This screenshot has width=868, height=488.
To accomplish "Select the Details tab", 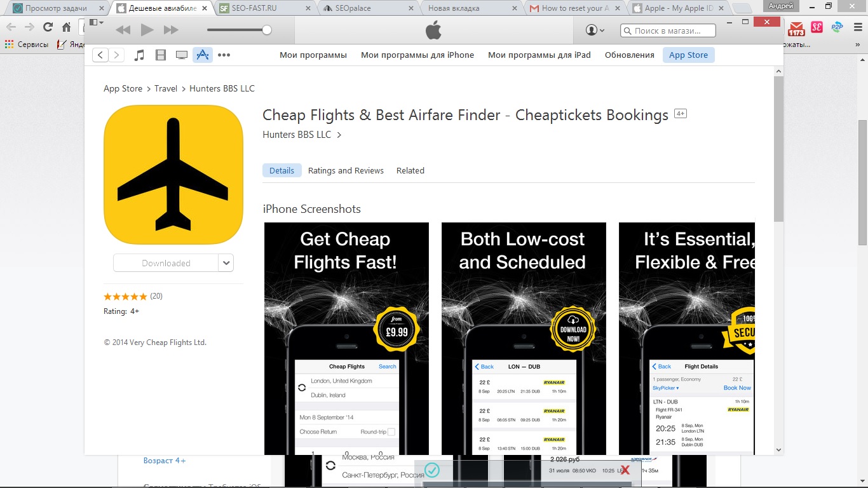I will [281, 170].
